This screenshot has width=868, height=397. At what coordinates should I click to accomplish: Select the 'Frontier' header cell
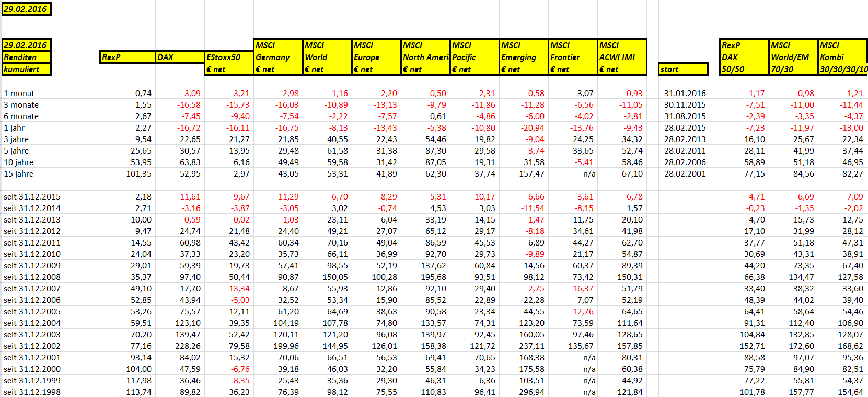point(573,57)
